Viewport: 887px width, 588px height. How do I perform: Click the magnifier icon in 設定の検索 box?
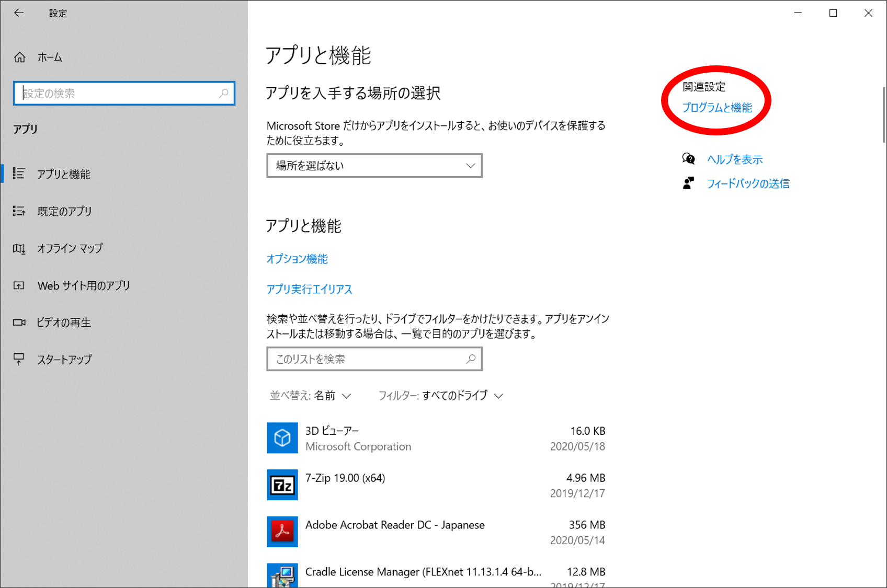pyautogui.click(x=224, y=93)
